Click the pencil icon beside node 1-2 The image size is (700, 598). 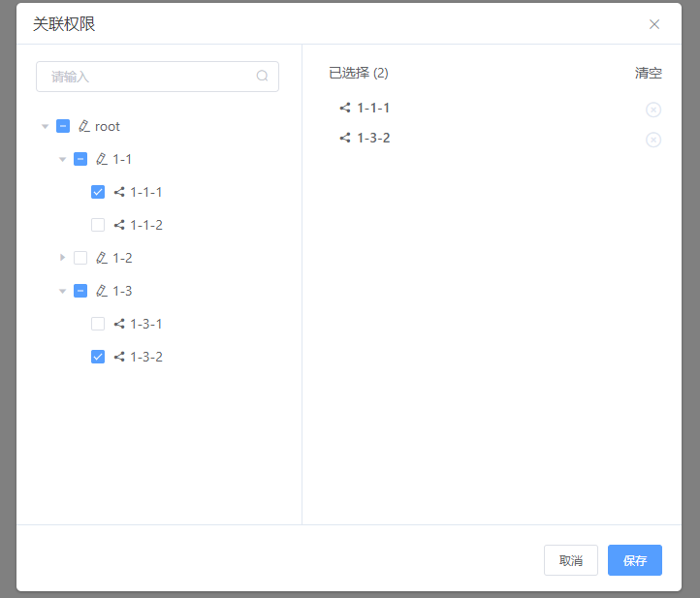click(102, 258)
